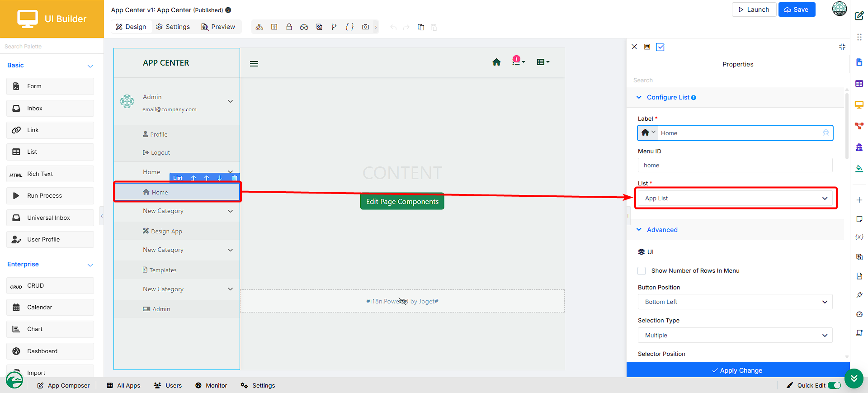Click the blue form document icon in right sidebar

pos(859,62)
